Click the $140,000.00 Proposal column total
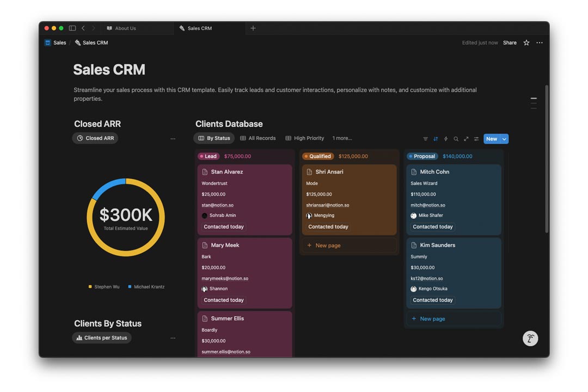Screen dimensions: 588x392 click(457, 156)
